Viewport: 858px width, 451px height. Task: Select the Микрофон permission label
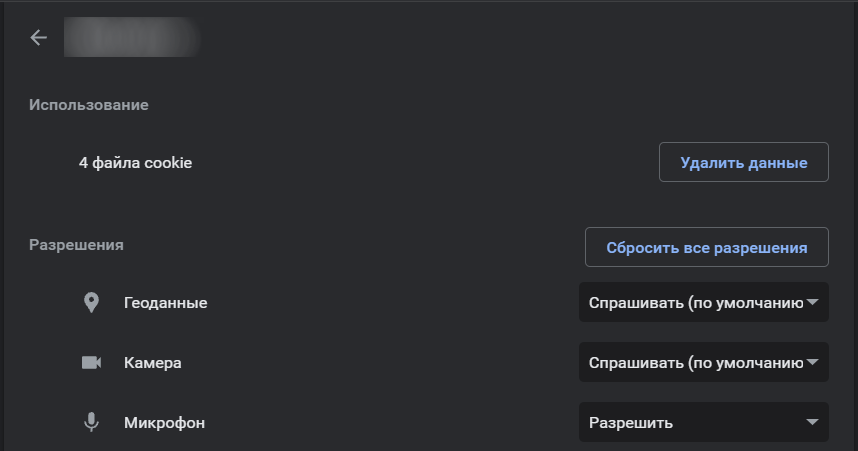[165, 423]
